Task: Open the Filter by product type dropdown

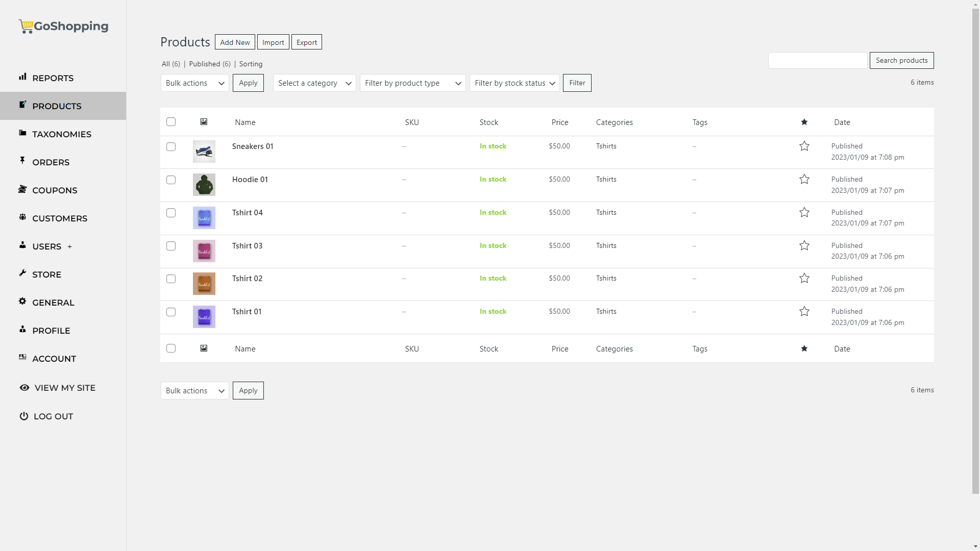Action: (412, 83)
